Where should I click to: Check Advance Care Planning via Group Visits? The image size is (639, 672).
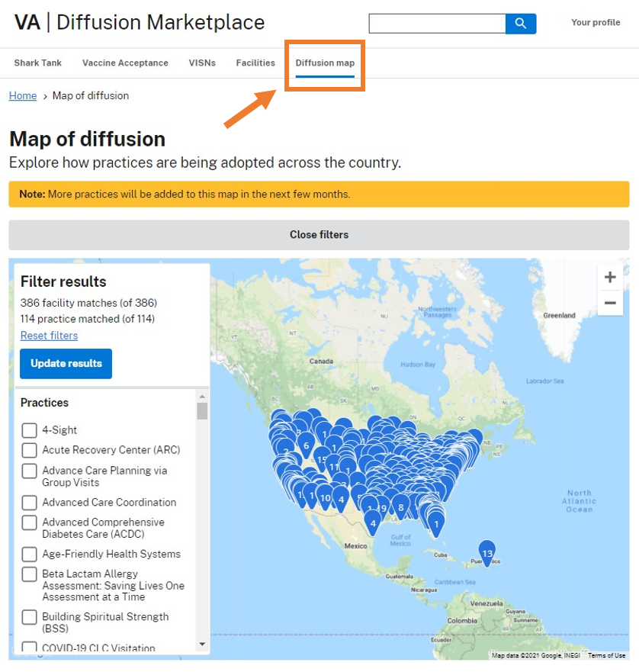[x=29, y=471]
